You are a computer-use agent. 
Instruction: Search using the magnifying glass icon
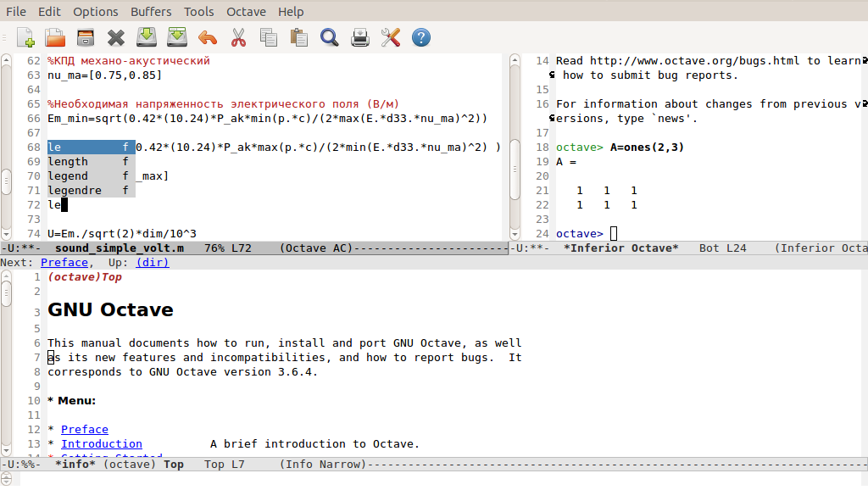click(329, 37)
